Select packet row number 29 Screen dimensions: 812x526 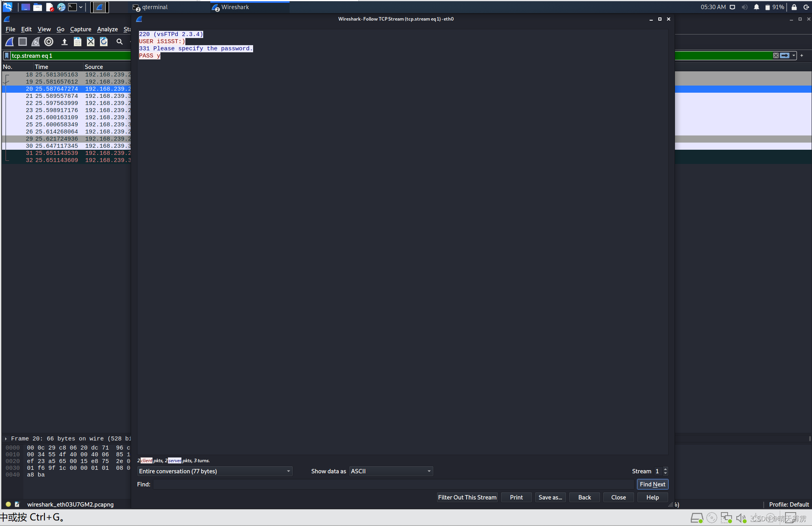(x=67, y=139)
